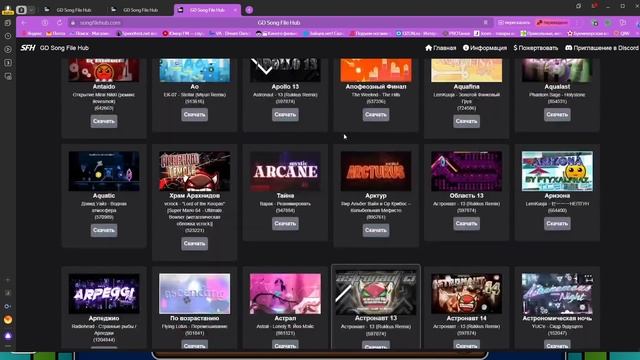Image resolution: width=640 pixels, height=360 pixels.
Task: Open the QIWI bookmark in bookmarks bar
Action: click(622, 33)
